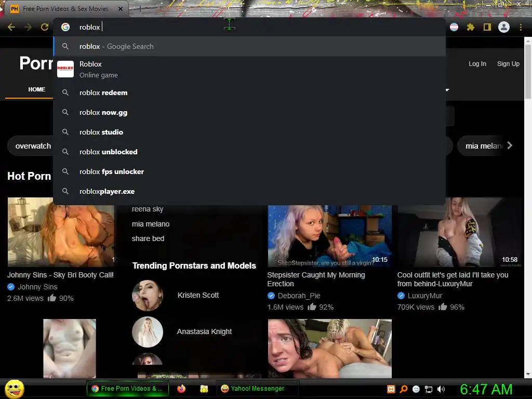Open the Chrome profile avatar menu
This screenshot has height=399, width=532.
(x=504, y=27)
